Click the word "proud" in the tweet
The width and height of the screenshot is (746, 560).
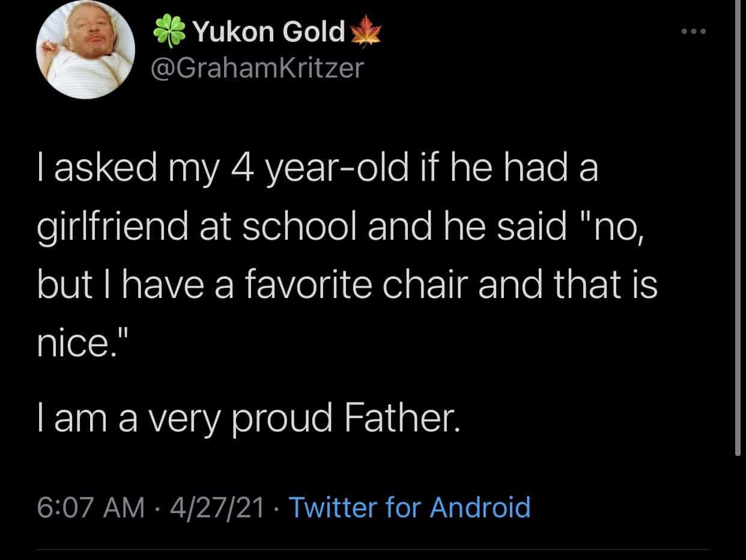coord(281,420)
